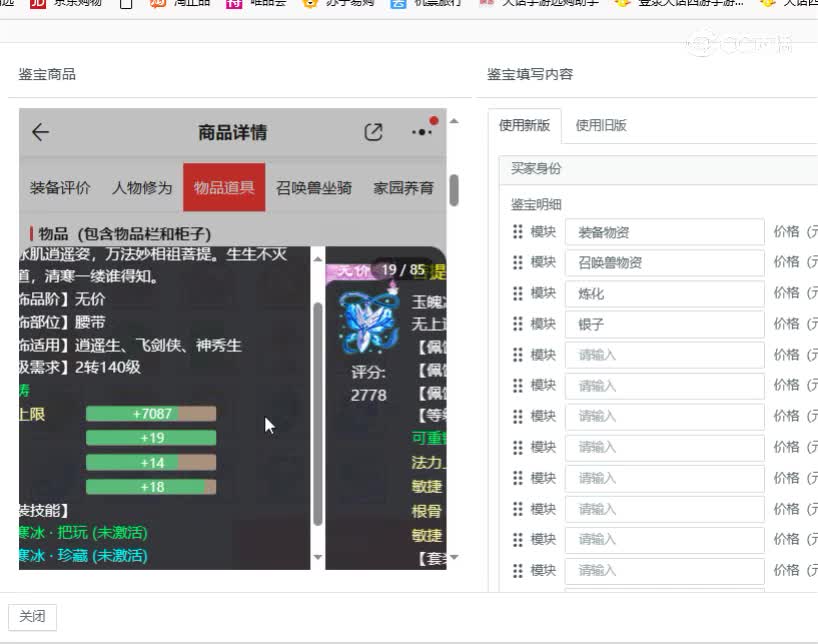Viewport: 818px width, 644px height.
Task: Click 寒冰·把玩 (未激活) skill text
Action: tap(83, 532)
